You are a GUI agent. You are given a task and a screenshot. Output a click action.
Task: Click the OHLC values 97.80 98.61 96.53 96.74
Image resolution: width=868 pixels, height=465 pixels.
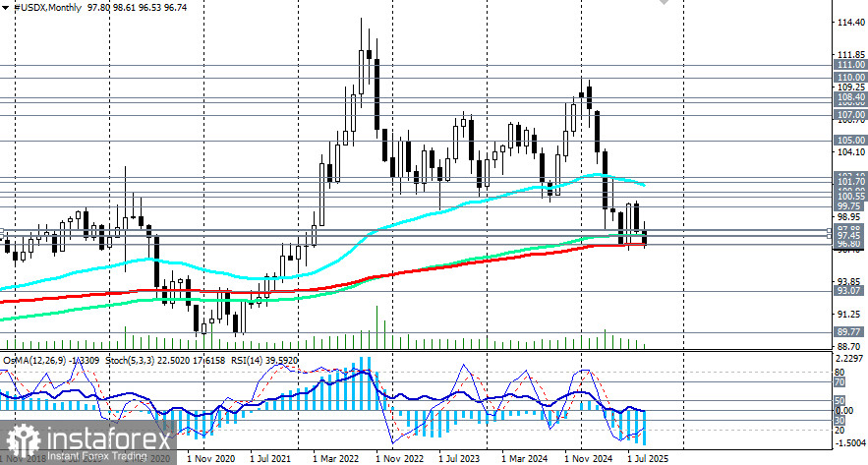pos(137,8)
